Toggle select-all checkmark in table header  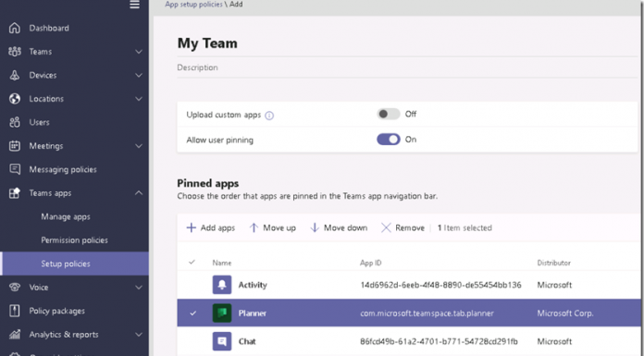point(192,262)
